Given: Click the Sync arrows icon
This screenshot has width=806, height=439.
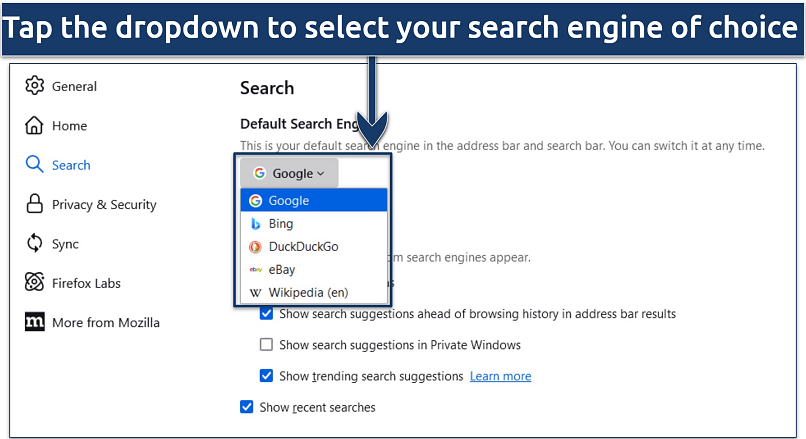Looking at the screenshot, I should click(35, 244).
